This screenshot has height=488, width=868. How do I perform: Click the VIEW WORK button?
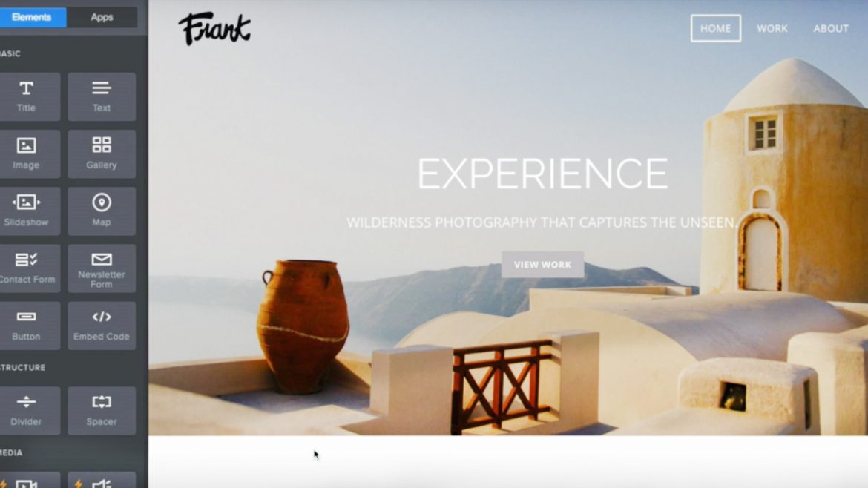[x=542, y=265]
